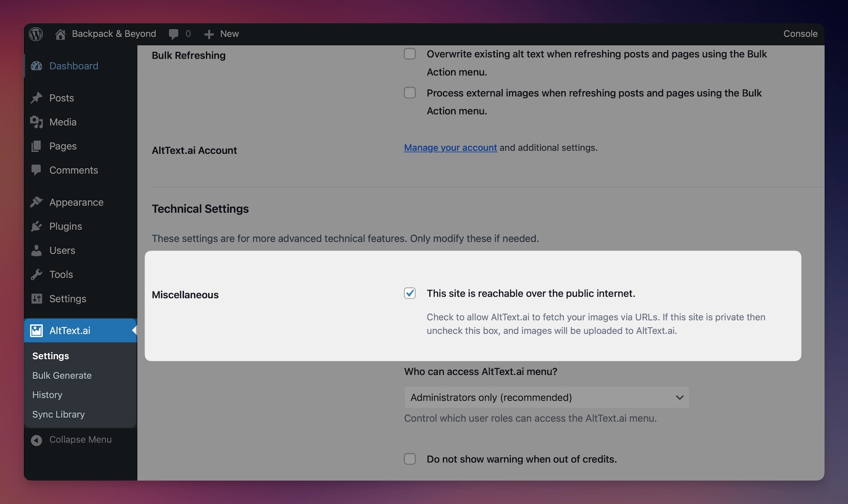Click the Bulk Refreshing label
Image resolution: width=848 pixels, height=504 pixels.
[188, 56]
